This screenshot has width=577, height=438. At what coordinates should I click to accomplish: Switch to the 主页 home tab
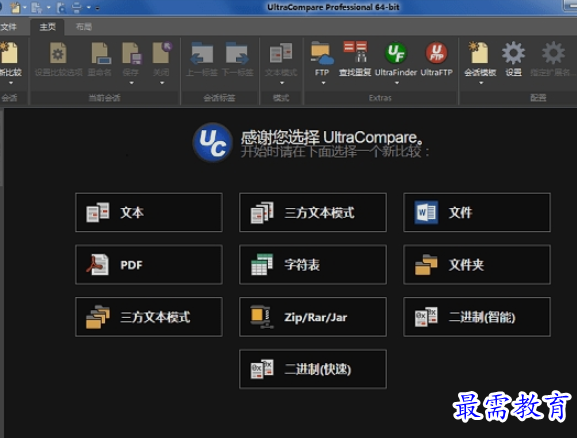coord(48,27)
